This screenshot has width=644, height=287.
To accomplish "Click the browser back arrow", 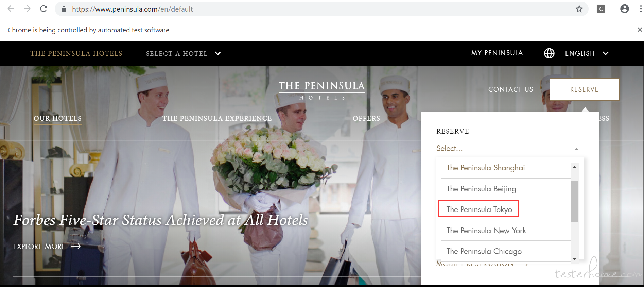I will 11,9.
